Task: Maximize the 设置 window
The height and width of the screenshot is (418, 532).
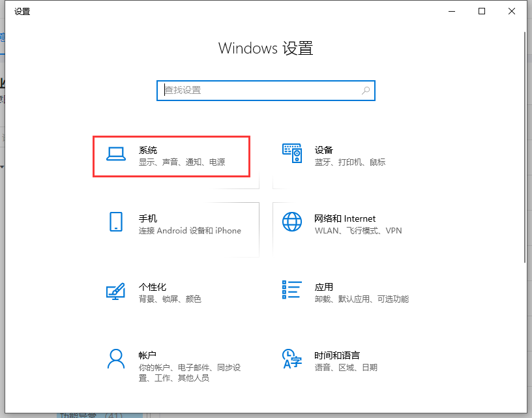Action: pyautogui.click(x=482, y=11)
